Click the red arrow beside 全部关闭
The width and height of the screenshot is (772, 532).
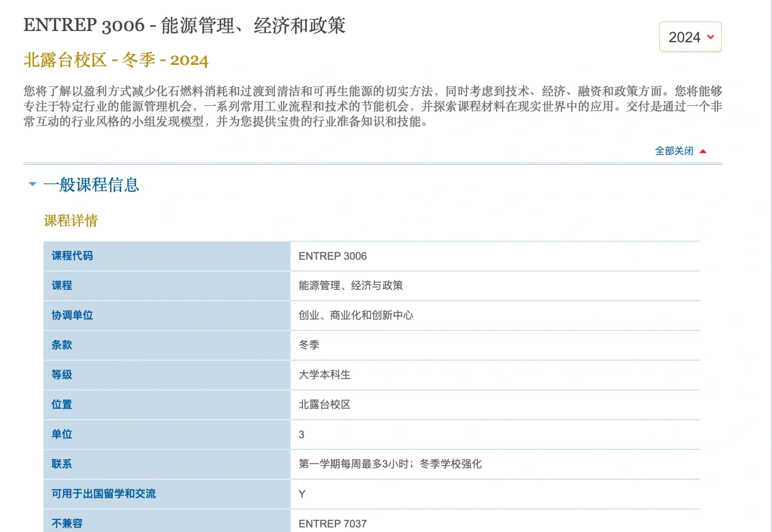tap(703, 151)
